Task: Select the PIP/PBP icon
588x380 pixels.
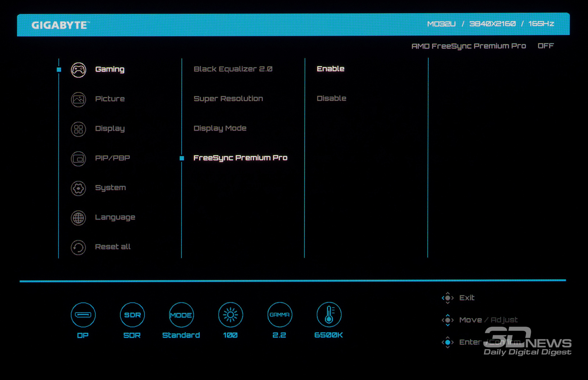Action: 78,159
